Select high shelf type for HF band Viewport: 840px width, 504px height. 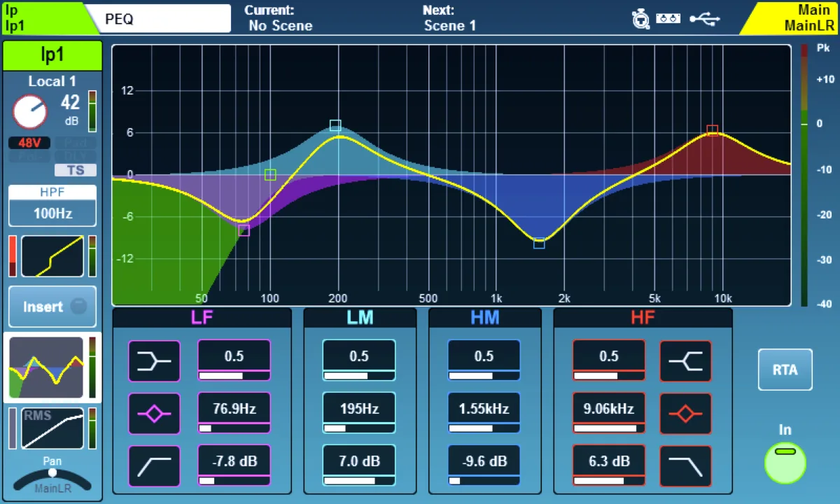[x=685, y=360]
